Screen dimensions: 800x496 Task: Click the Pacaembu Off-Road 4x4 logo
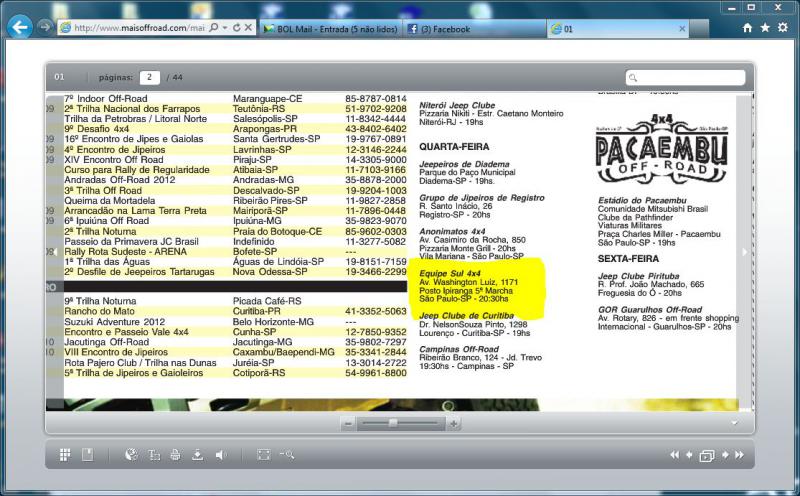pos(662,148)
